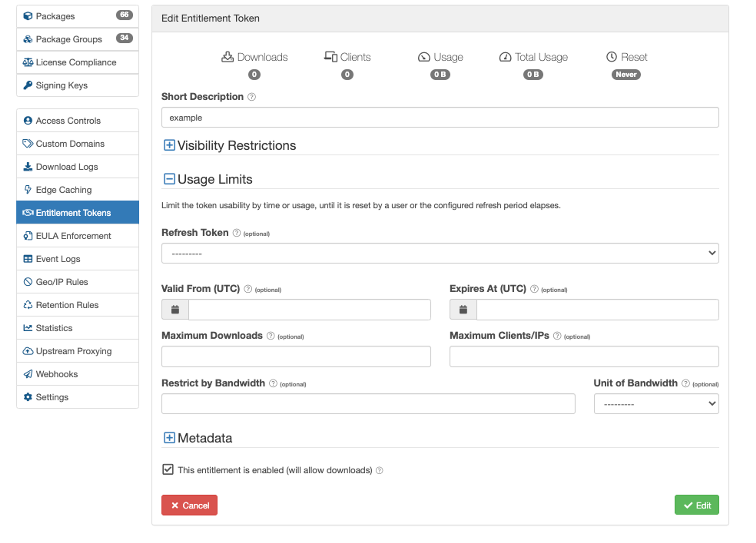
Task: Open Signing Keys in sidebar
Action: pos(62,86)
